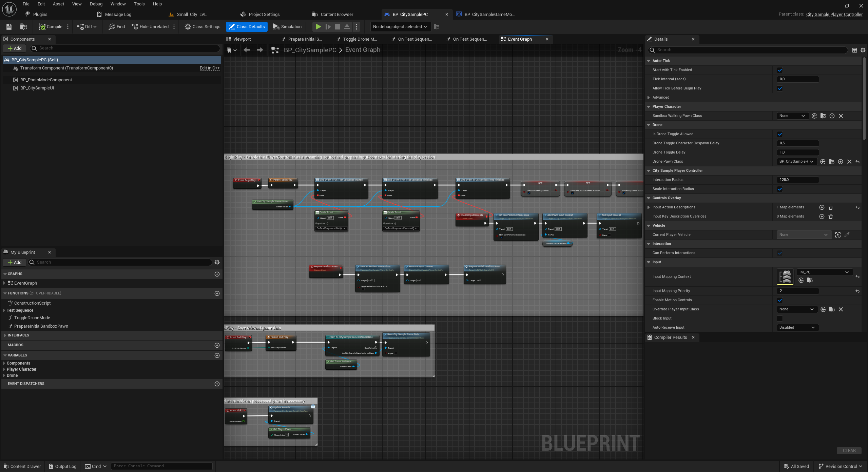The height and width of the screenshot is (472, 868).
Task: Toggle Hide Unrelated nodes
Action: (x=150, y=27)
